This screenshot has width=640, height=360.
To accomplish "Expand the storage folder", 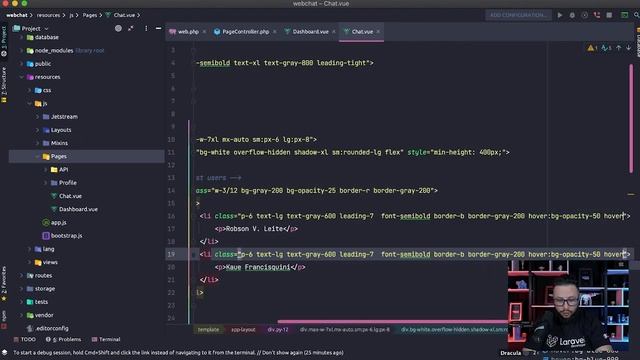I will [21, 289].
